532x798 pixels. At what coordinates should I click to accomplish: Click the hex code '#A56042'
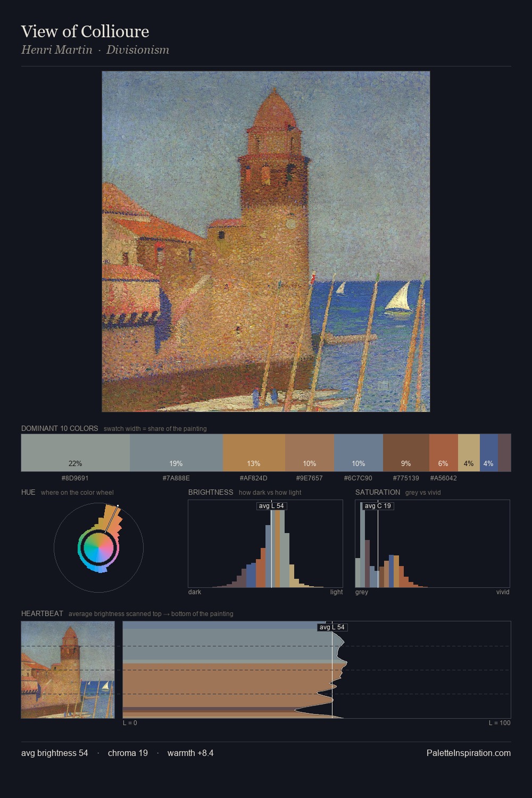coord(443,478)
